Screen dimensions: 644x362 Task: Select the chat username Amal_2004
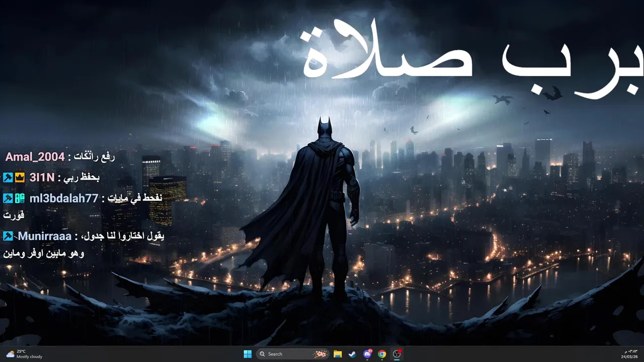click(x=35, y=157)
